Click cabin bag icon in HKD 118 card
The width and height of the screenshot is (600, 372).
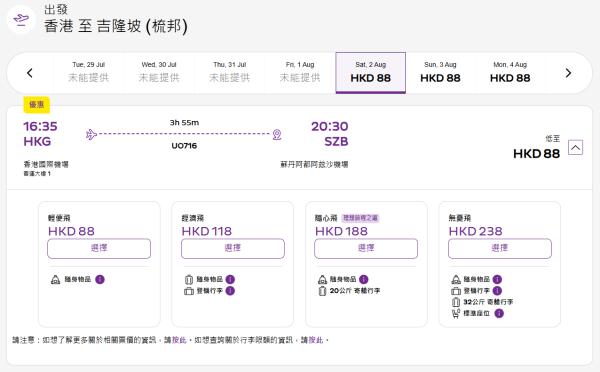[189, 291]
